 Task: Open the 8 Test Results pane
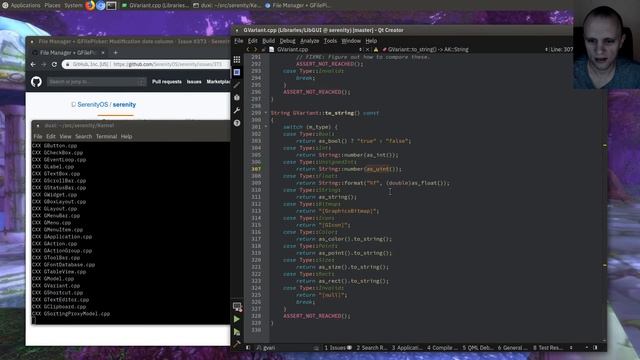click(548, 348)
